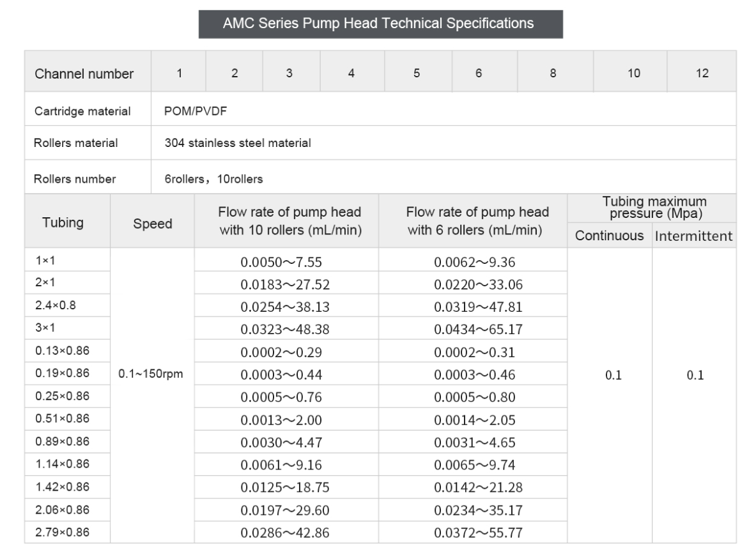Click flow rate 0.0142~21.28
Image resolution: width=756 pixels, height=554 pixels.
[x=478, y=488]
